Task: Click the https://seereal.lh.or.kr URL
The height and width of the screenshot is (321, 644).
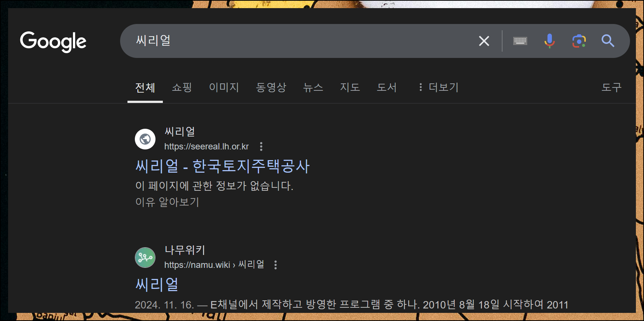Action: coord(206,146)
